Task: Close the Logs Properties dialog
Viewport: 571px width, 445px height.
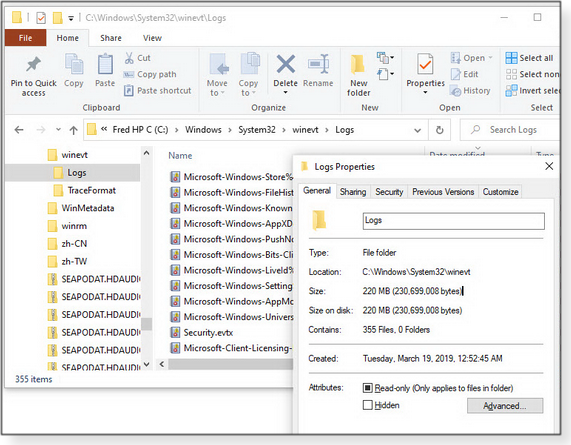Action: click(x=549, y=166)
